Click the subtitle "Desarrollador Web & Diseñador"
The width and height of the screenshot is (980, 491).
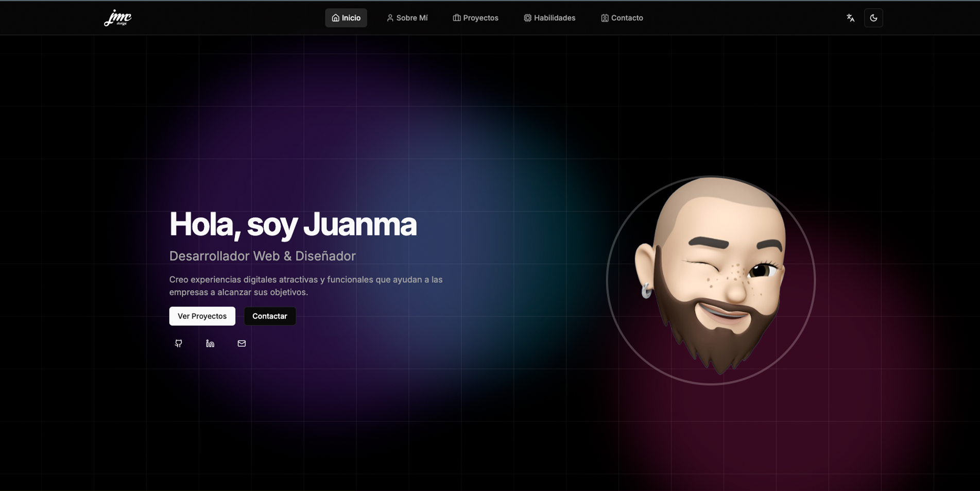coord(263,256)
